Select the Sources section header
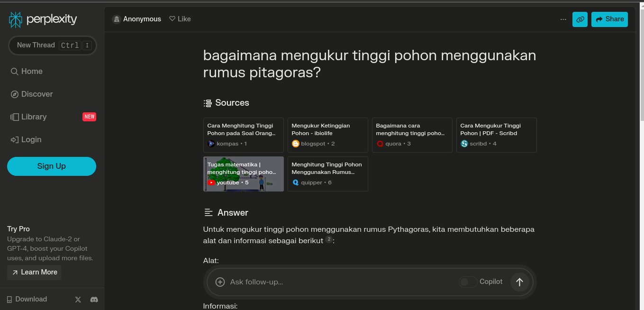Viewport: 644px width, 310px height. point(232,102)
